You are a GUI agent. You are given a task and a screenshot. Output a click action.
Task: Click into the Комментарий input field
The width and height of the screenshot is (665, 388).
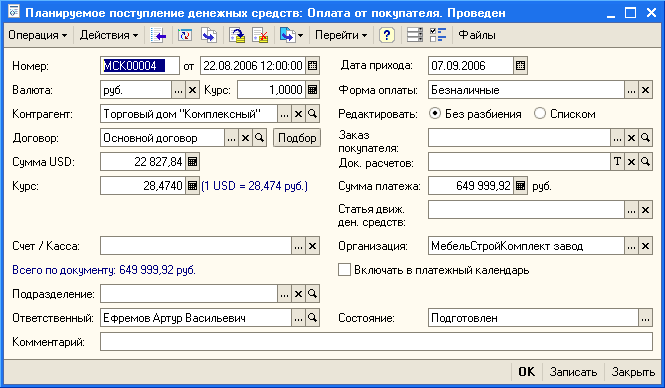pos(376,342)
